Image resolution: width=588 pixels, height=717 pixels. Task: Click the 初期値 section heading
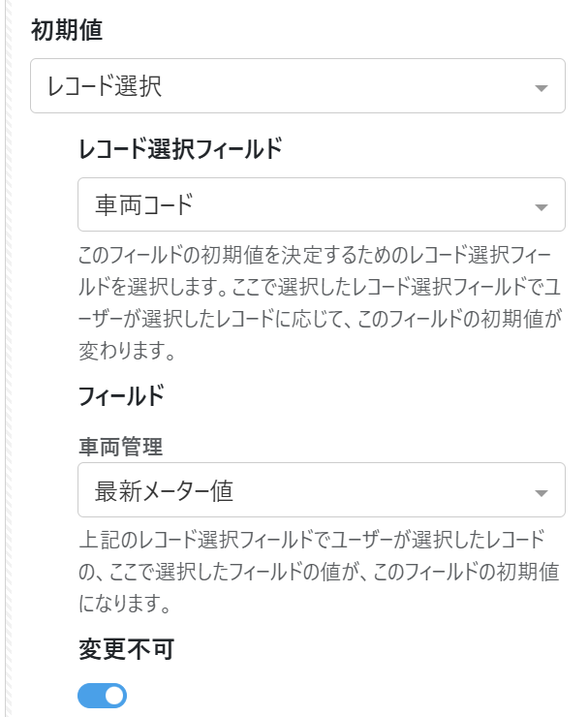point(67,30)
